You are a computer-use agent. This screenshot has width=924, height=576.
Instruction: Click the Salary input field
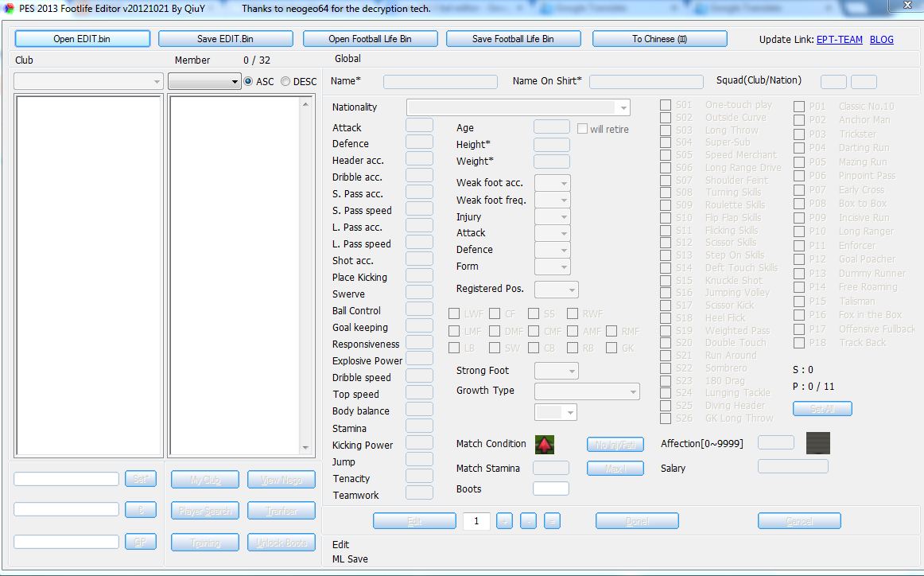point(793,466)
